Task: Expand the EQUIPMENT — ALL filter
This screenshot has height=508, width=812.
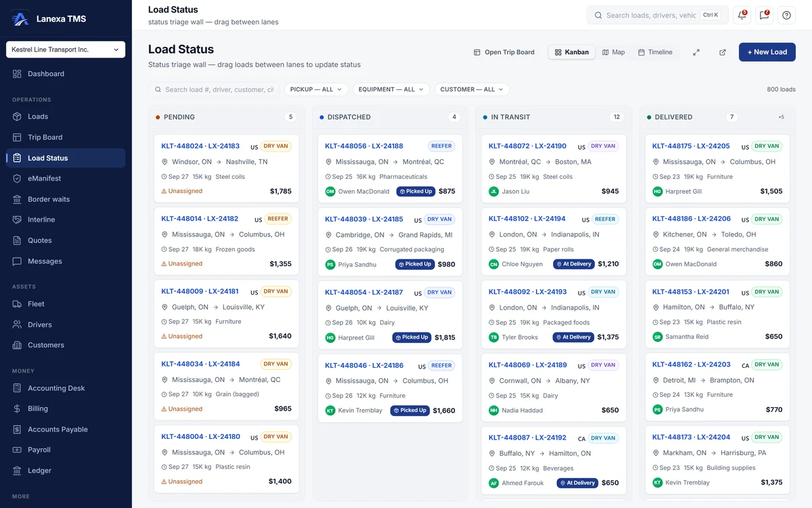Action: pyautogui.click(x=391, y=89)
